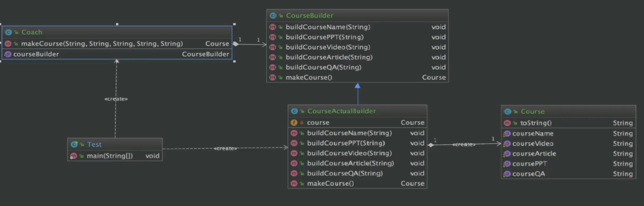Select the Test class title

(94, 145)
